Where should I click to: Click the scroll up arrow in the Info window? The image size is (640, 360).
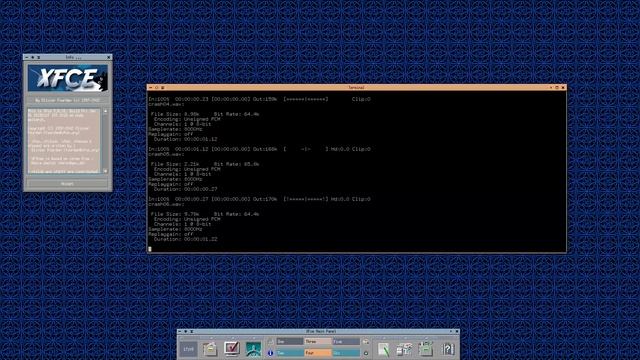tap(105, 111)
